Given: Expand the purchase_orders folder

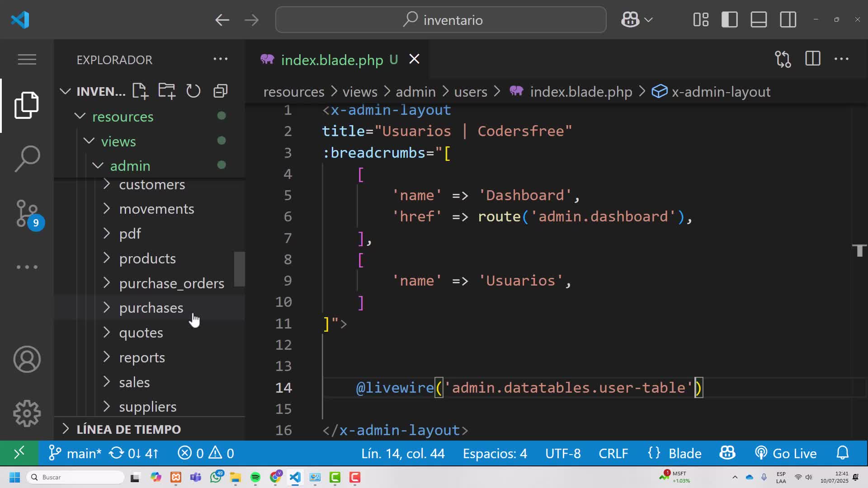Looking at the screenshot, I should point(107,283).
